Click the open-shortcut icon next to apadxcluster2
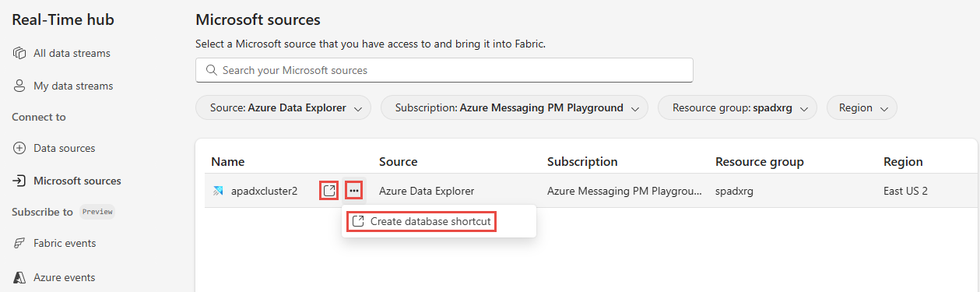980x292 pixels. tap(329, 190)
